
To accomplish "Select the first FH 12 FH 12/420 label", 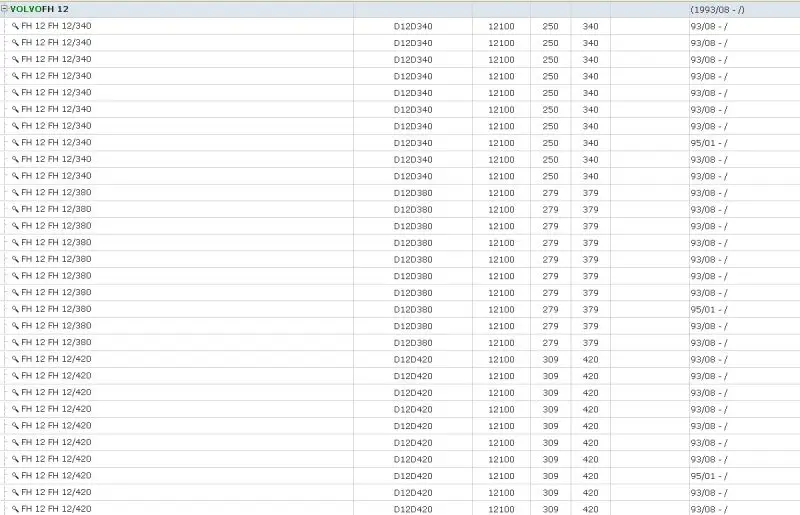I will 56,359.
